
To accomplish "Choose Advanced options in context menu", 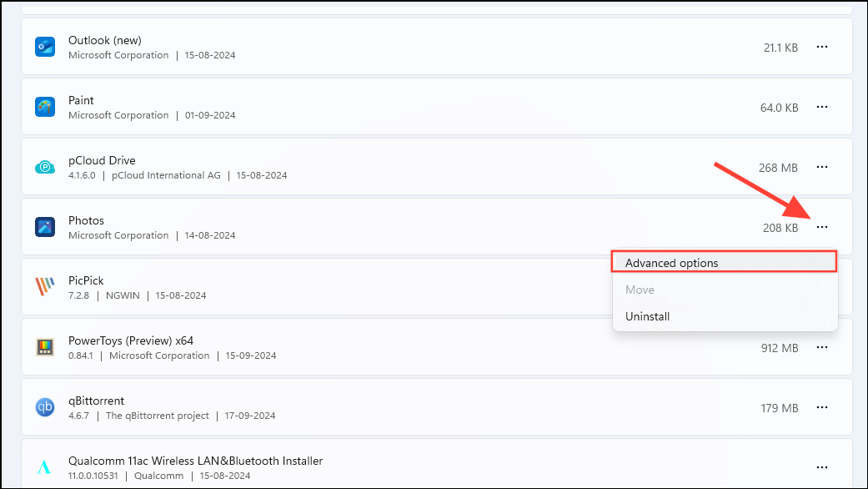I will pyautogui.click(x=724, y=263).
